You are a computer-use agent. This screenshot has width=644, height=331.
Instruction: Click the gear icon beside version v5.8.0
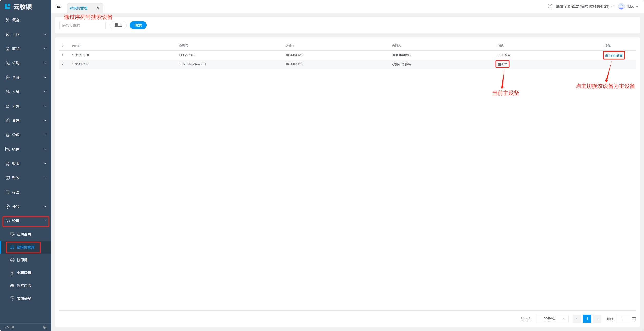click(x=45, y=327)
